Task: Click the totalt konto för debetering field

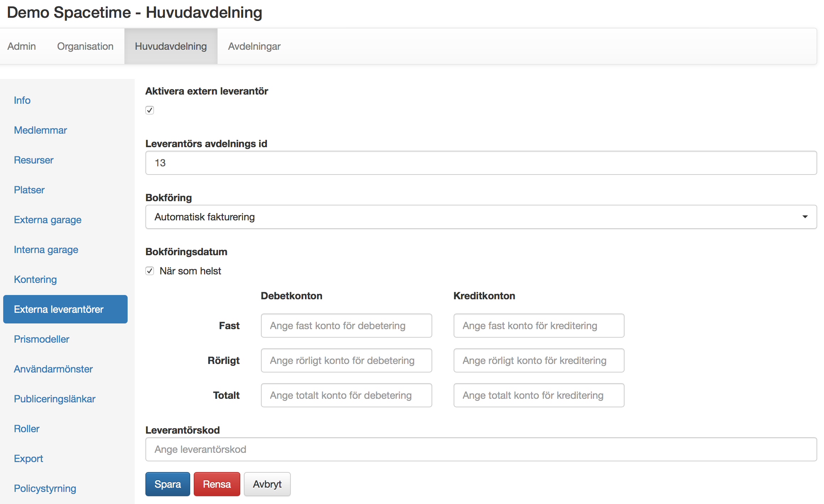Action: (x=346, y=395)
